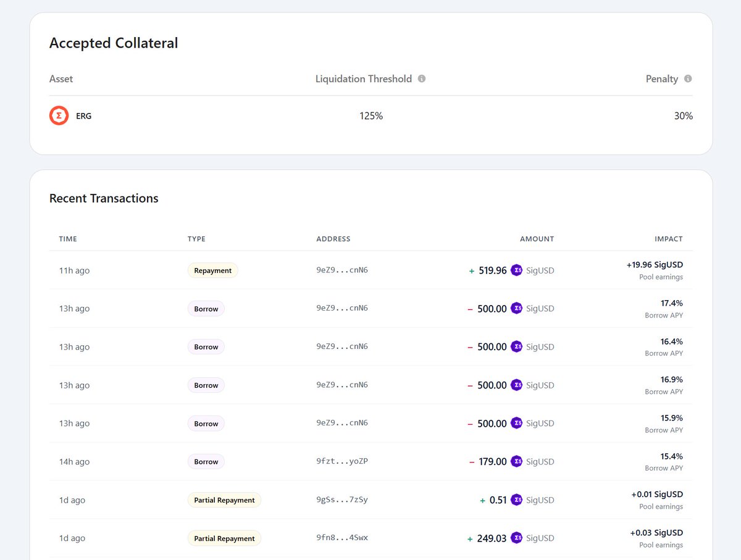Open address 9gSs...7zSy
This screenshot has width=741, height=560.
(x=341, y=500)
